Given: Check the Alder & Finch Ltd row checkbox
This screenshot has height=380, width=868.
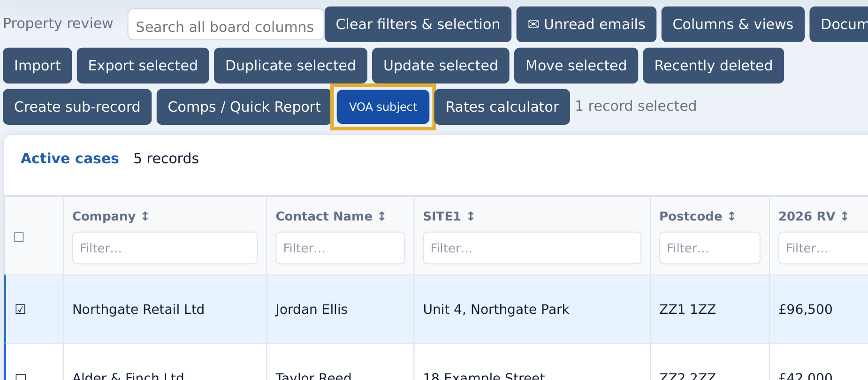Looking at the screenshot, I should point(20,377).
